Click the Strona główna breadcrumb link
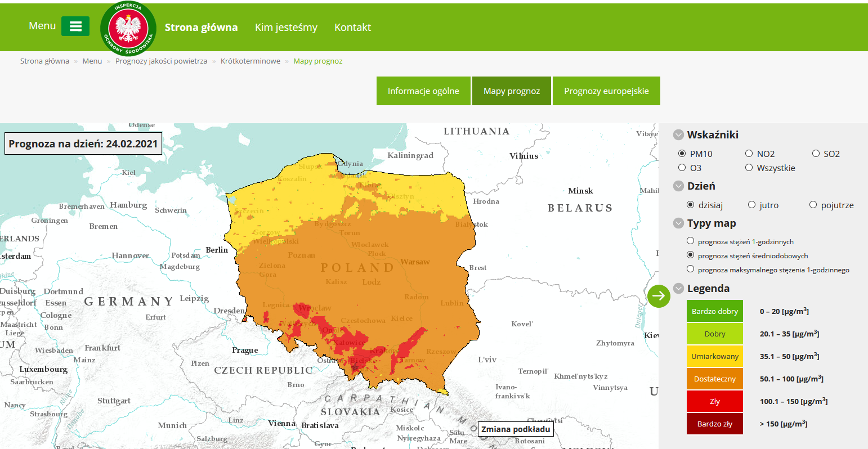 44,61
